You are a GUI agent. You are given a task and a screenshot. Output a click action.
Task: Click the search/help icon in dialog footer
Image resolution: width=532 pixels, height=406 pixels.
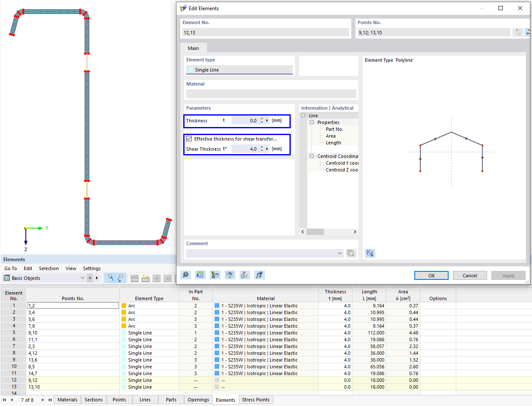(186, 275)
